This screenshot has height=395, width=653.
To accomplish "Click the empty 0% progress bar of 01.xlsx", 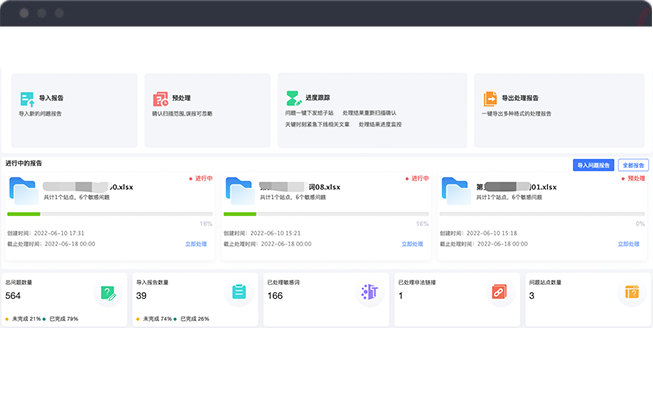I will [x=542, y=214].
